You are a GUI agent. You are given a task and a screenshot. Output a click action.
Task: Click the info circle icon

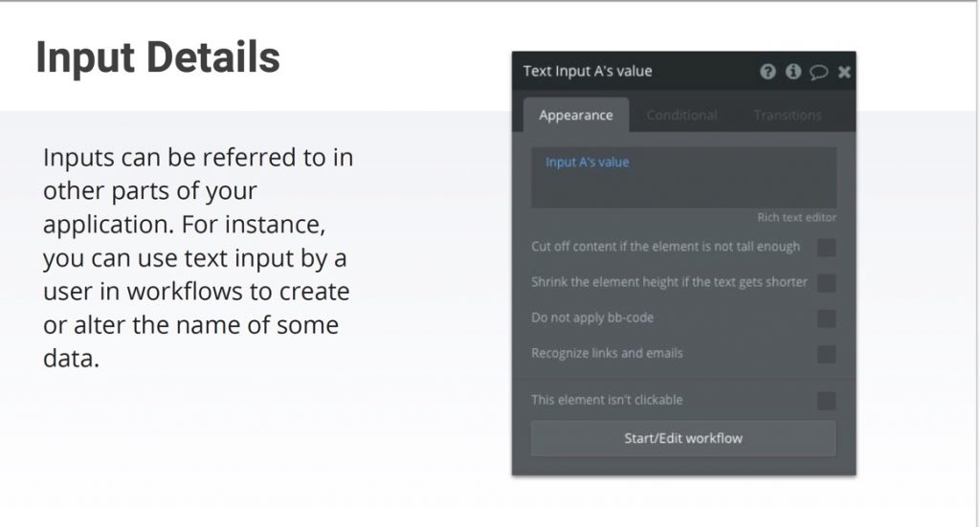tap(793, 72)
